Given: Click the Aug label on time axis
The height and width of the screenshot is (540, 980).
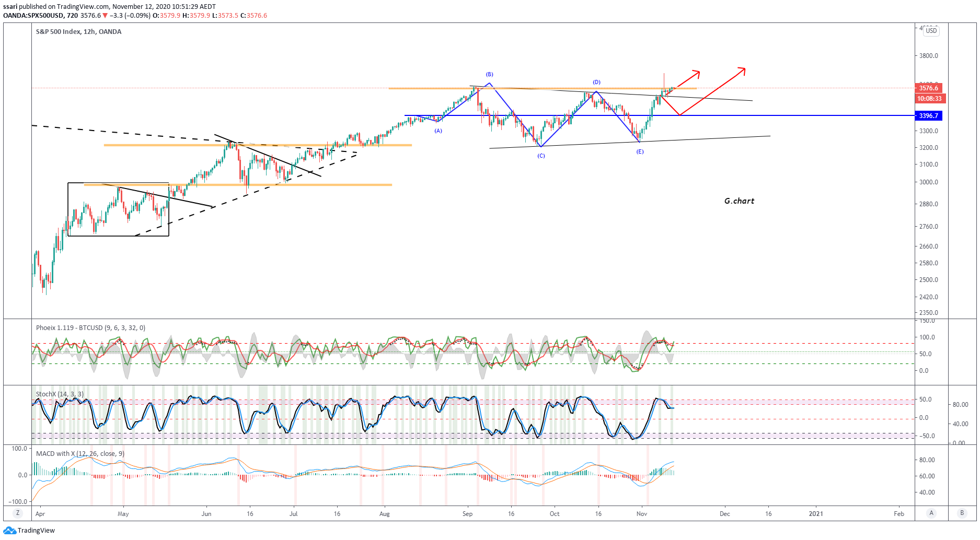Looking at the screenshot, I should (385, 514).
